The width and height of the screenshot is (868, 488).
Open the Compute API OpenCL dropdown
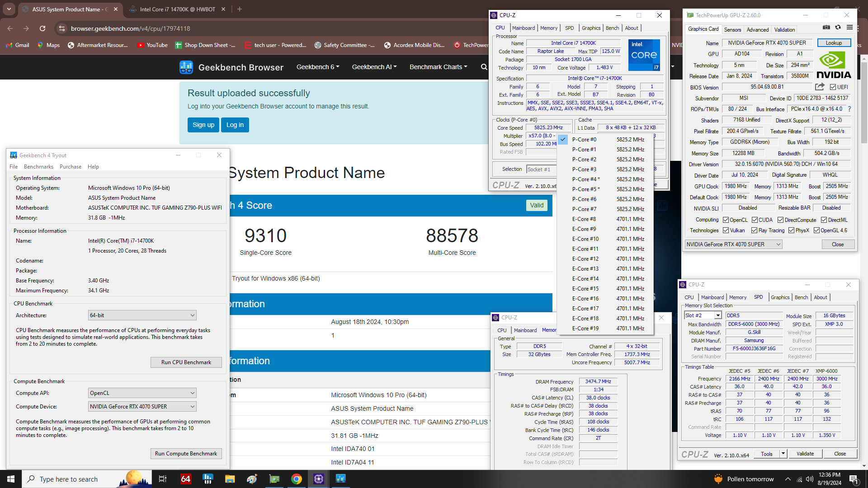tap(142, 393)
